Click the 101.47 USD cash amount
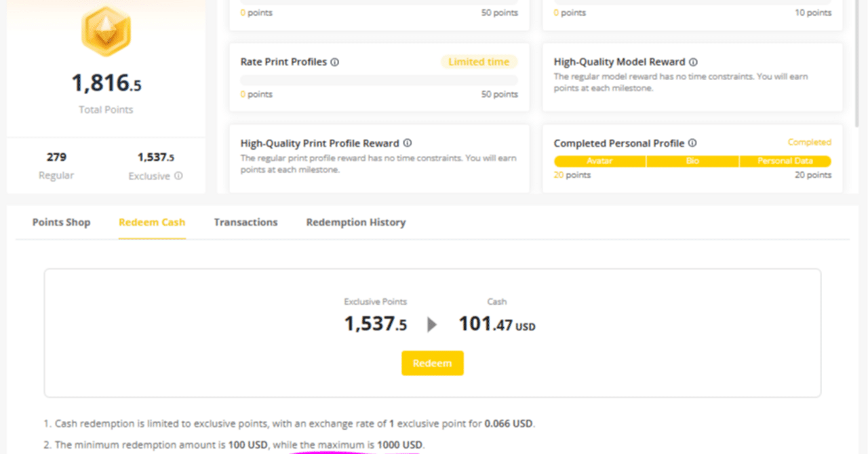Screen dimensions: 868x454 [496, 324]
